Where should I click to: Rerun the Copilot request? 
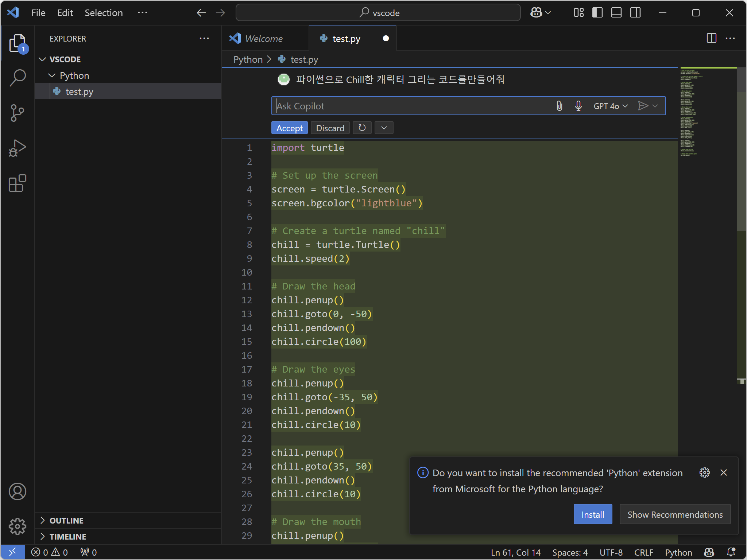[x=362, y=128]
